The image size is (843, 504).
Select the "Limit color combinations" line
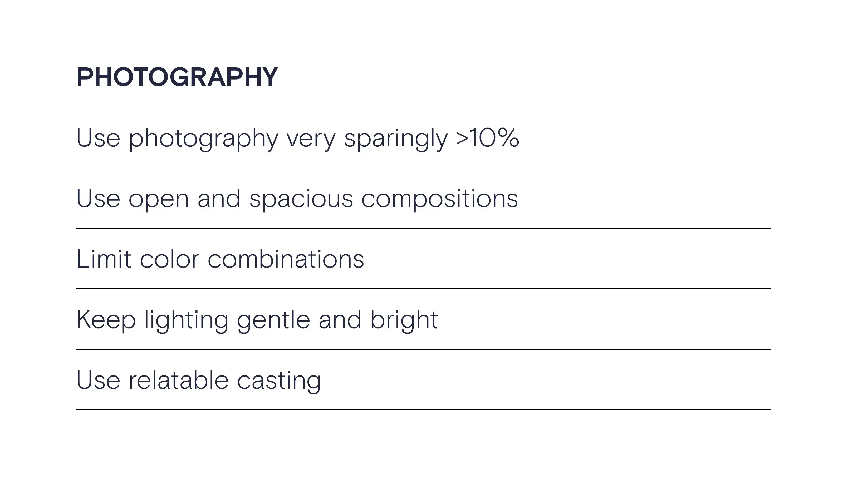click(x=220, y=259)
